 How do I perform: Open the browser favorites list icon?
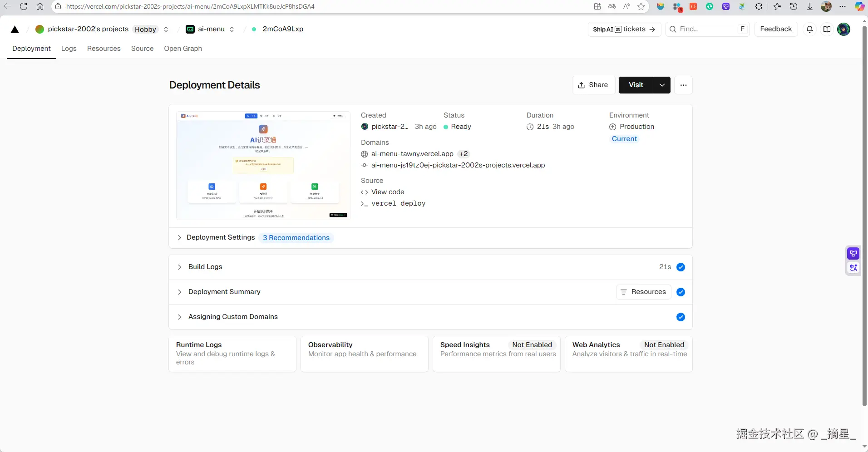pyautogui.click(x=777, y=6)
